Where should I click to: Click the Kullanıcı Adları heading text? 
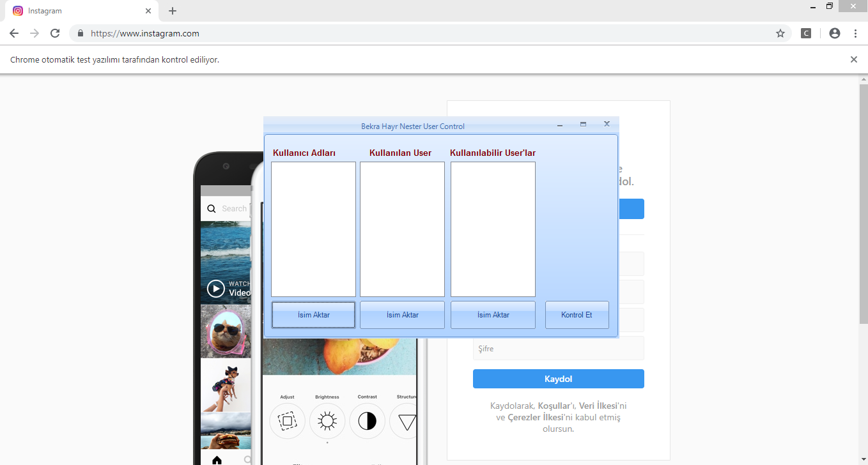(x=304, y=153)
